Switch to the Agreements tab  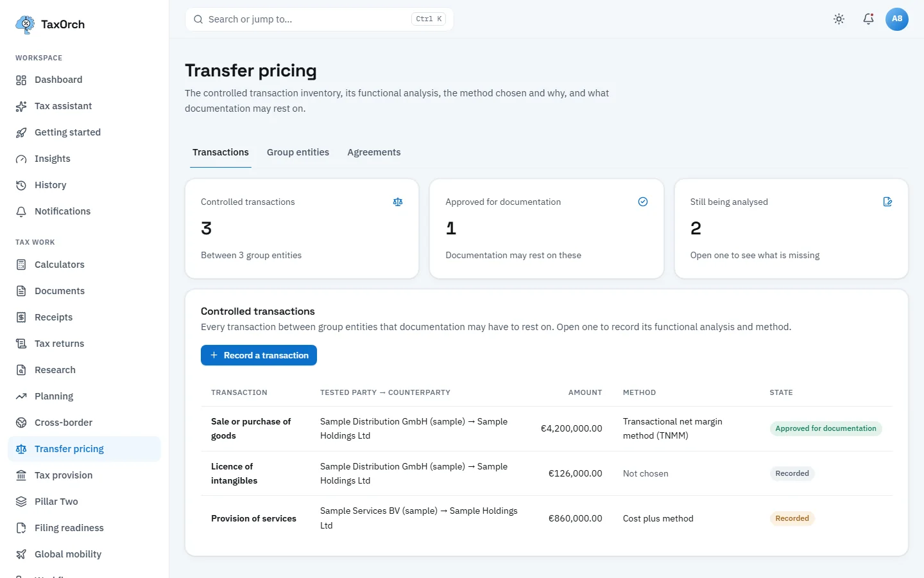click(374, 153)
